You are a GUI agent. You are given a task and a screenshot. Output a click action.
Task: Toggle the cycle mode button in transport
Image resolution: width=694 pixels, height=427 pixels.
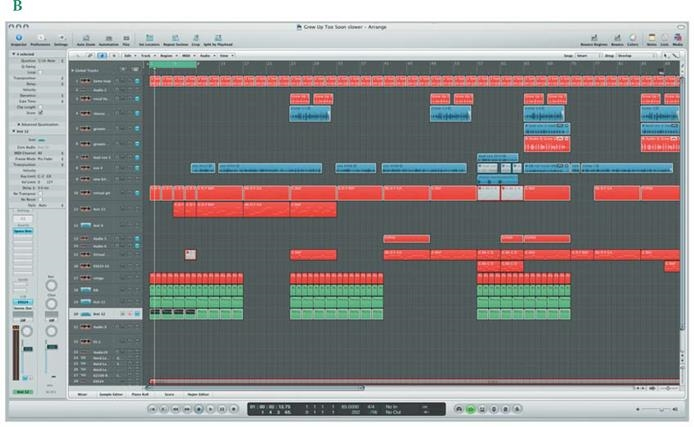[x=473, y=409]
